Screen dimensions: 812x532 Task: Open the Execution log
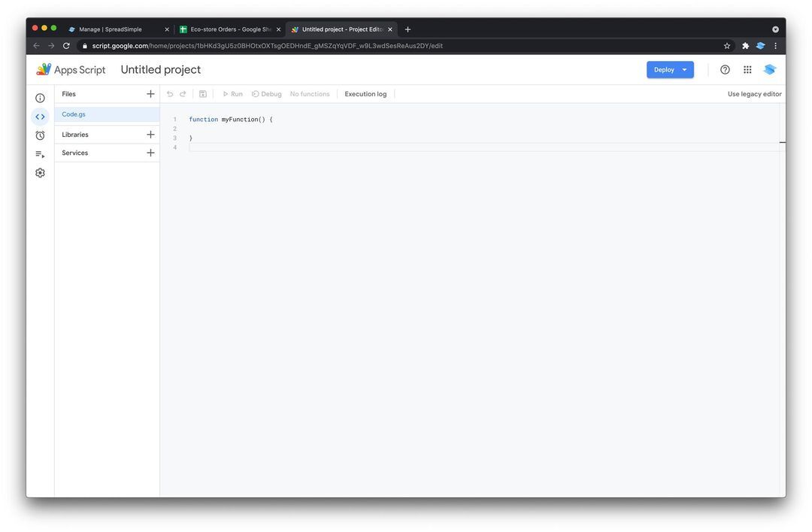click(x=365, y=93)
